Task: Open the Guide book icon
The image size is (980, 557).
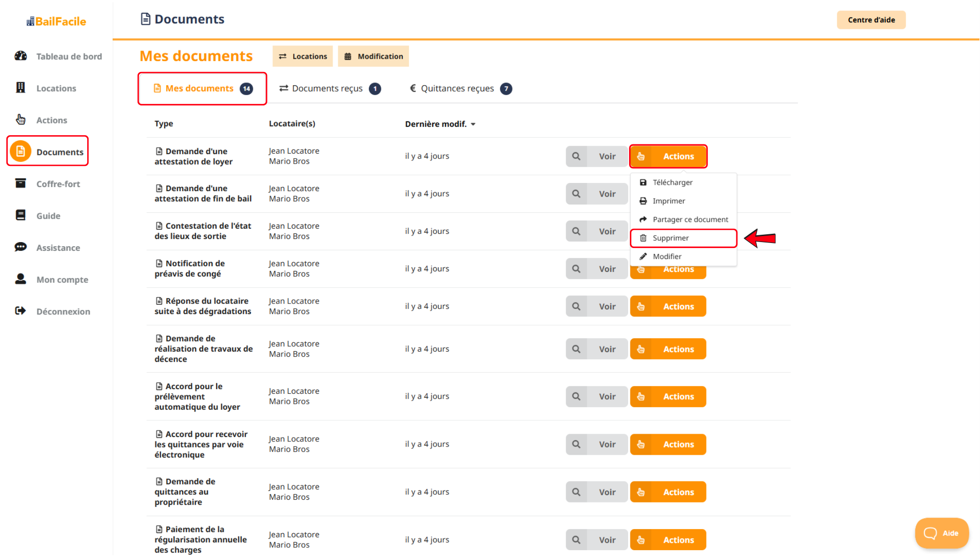Action: coord(21,215)
